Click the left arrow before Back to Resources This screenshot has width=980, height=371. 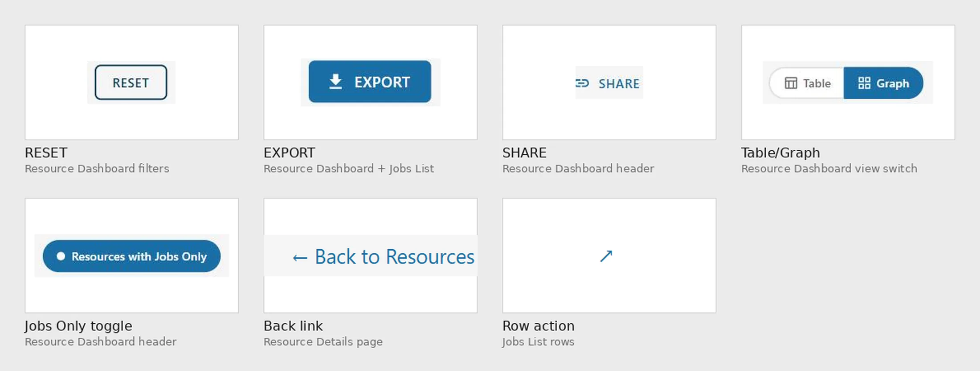pos(300,258)
